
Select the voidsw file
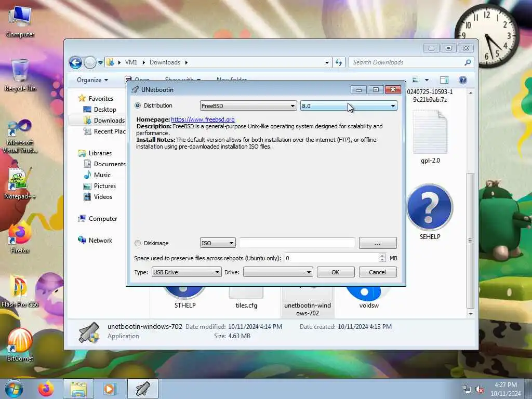click(369, 298)
